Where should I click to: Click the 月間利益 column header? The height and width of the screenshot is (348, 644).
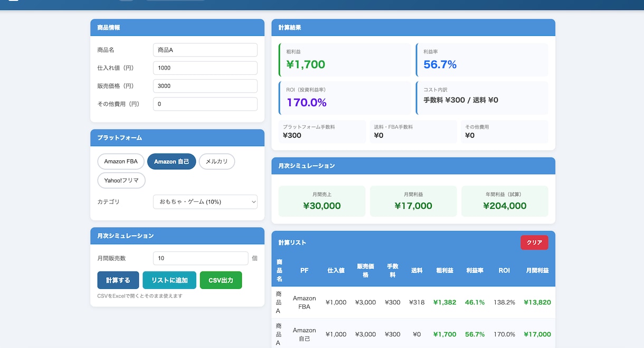[x=537, y=270]
